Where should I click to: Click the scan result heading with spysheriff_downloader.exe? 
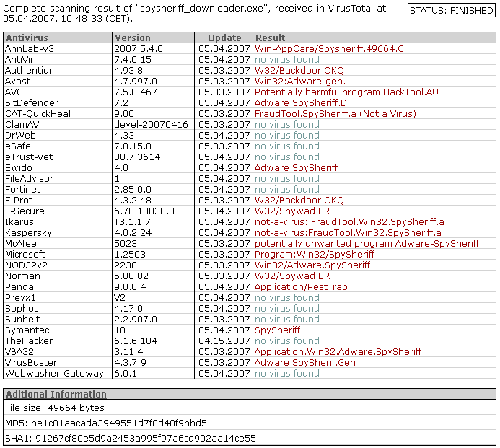point(195,14)
